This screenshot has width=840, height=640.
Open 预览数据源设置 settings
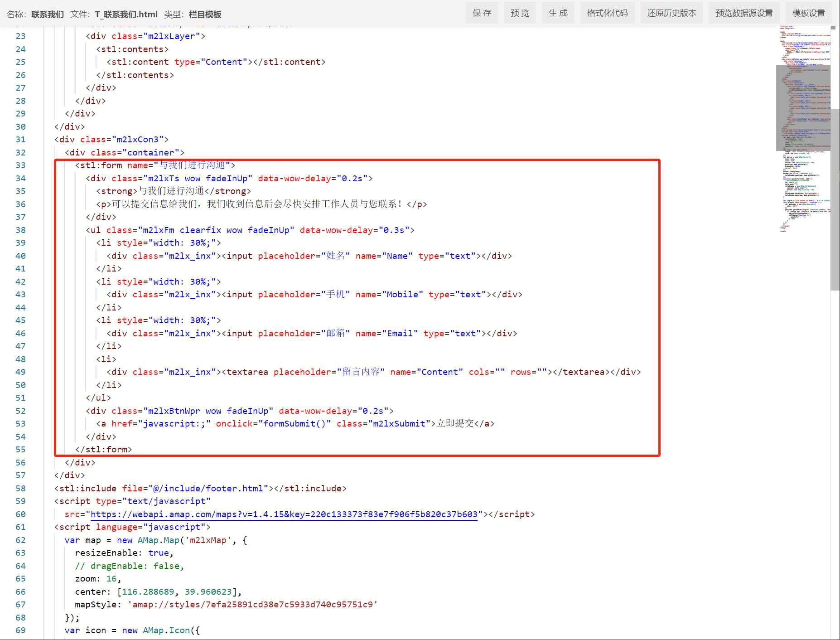[744, 13]
